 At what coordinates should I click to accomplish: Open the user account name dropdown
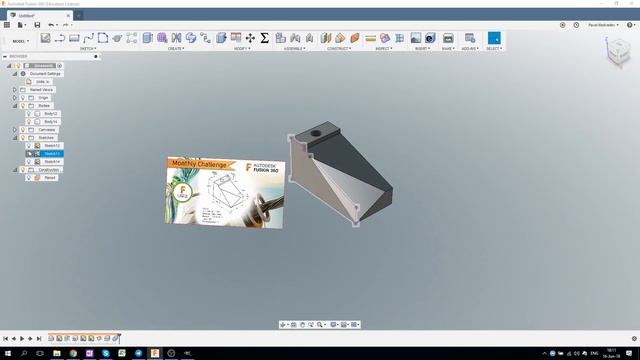click(x=603, y=25)
